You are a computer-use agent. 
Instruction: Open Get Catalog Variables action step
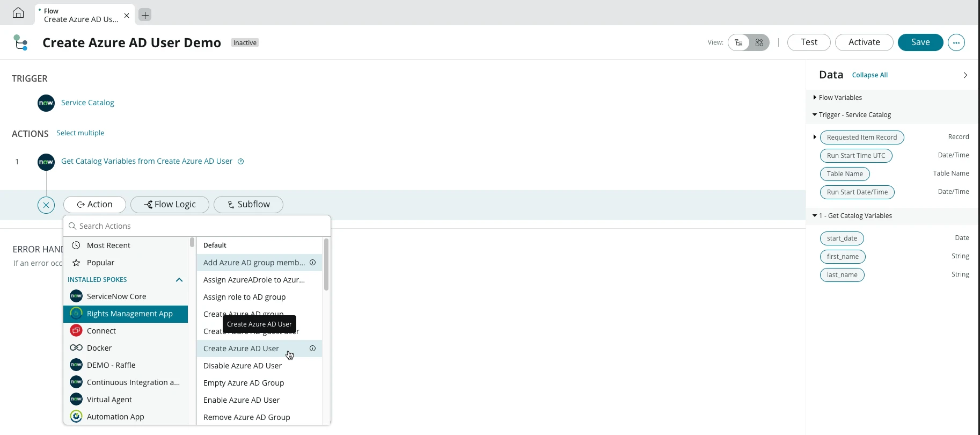click(147, 161)
